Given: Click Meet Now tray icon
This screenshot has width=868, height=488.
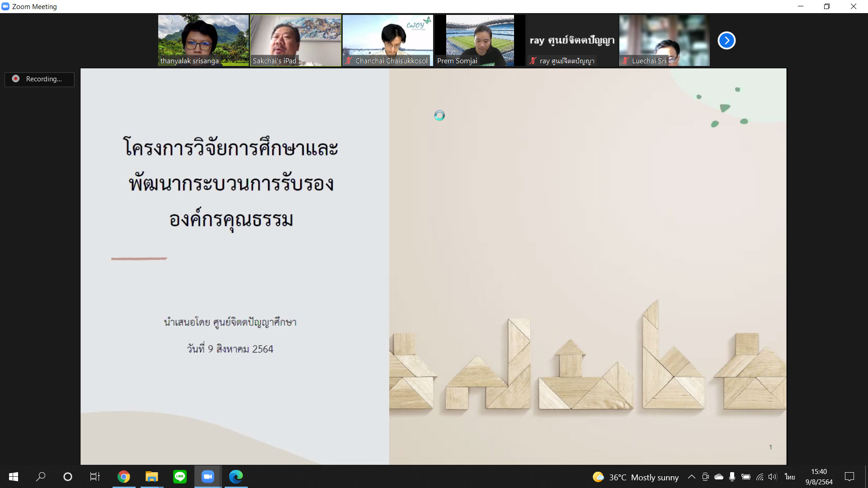Looking at the screenshot, I should point(705,477).
